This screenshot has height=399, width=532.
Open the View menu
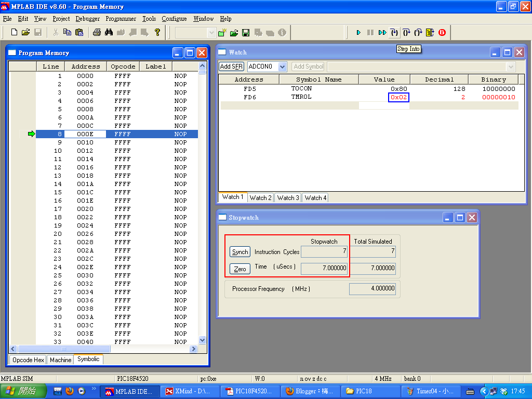point(40,19)
